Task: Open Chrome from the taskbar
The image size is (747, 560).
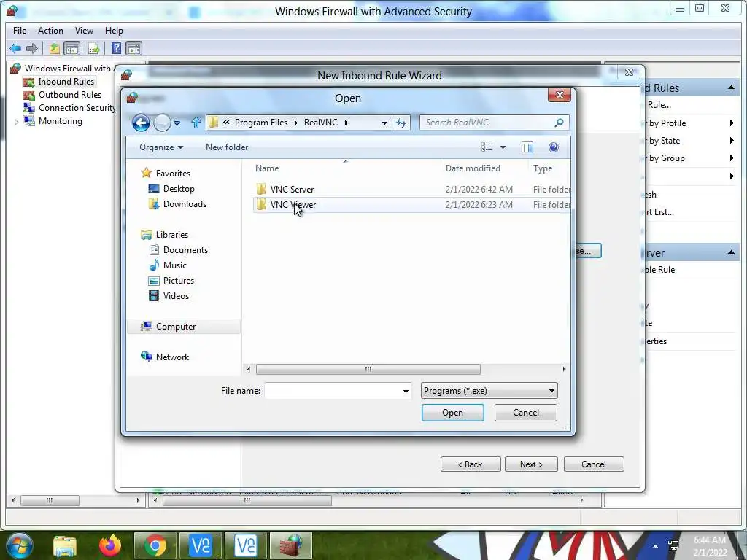Action: click(155, 545)
